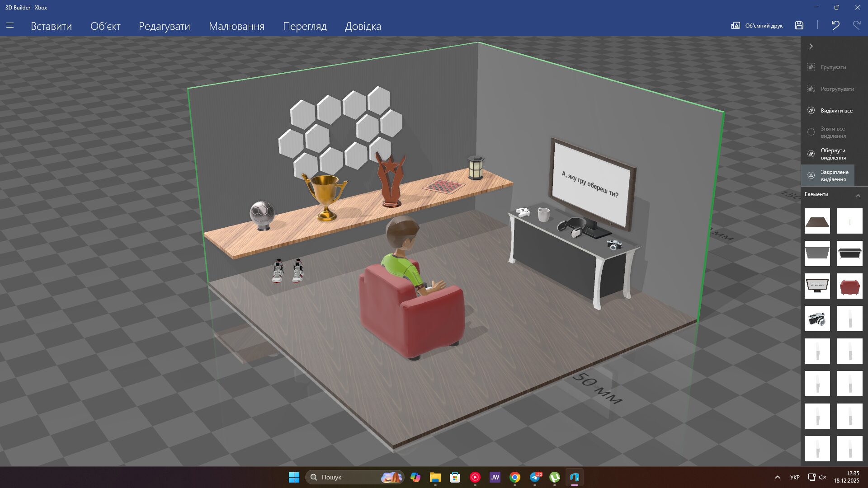Open the Малювання menu
This screenshot has width=868, height=488.
pyautogui.click(x=236, y=26)
